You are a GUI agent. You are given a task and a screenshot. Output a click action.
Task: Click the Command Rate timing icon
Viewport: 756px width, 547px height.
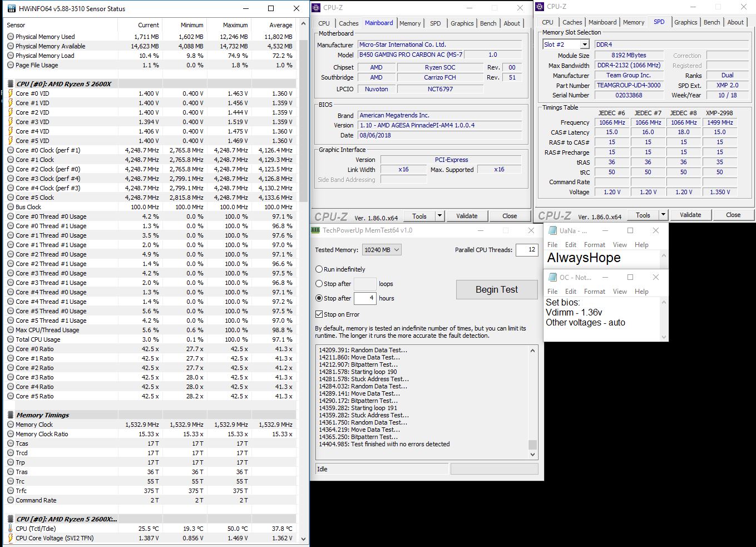11,500
